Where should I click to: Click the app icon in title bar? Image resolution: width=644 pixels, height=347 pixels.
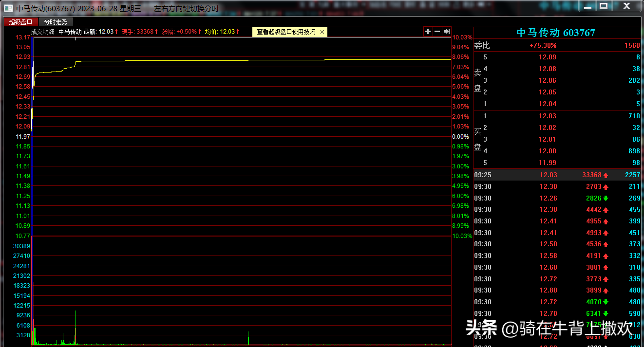[9, 8]
